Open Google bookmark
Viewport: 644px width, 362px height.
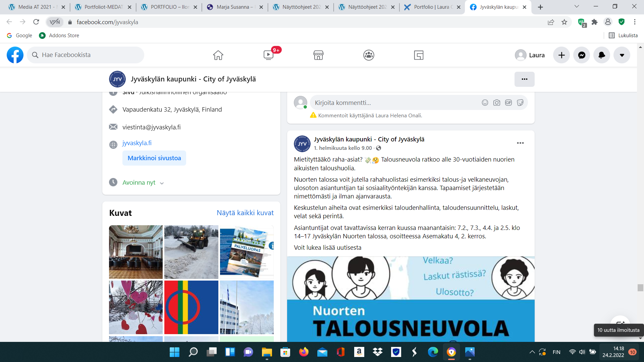[x=19, y=36]
